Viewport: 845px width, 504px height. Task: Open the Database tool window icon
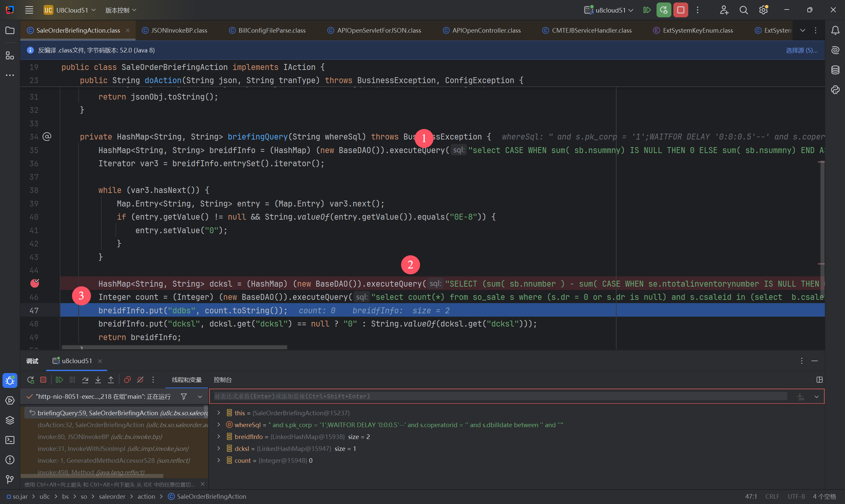[835, 70]
